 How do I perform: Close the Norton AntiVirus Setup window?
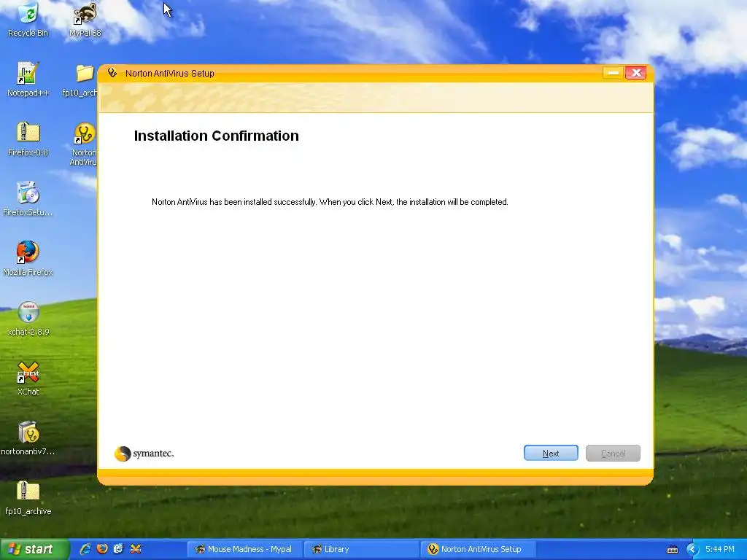coord(635,73)
